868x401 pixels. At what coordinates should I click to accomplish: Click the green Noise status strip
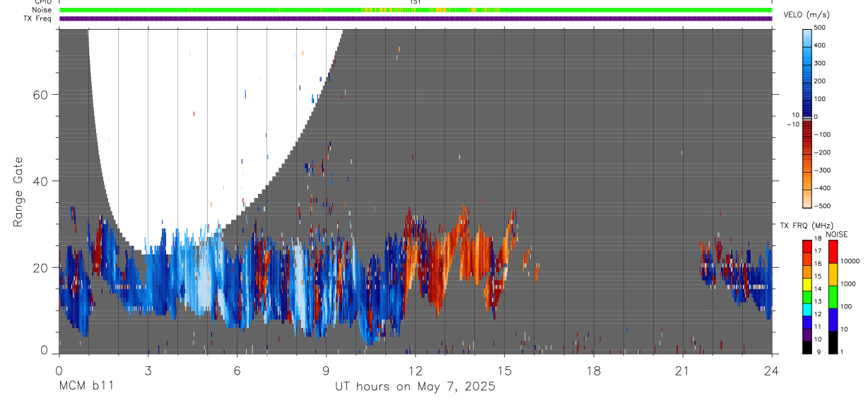tap(416, 10)
